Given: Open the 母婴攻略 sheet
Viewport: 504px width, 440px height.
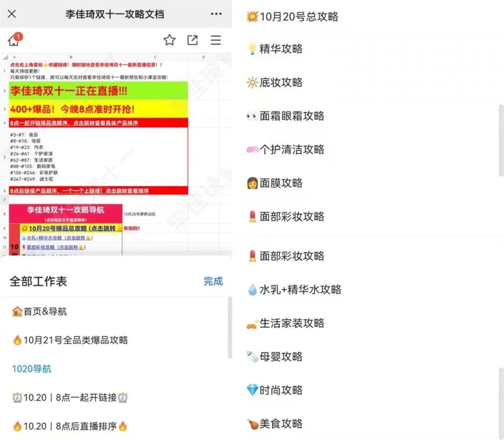Looking at the screenshot, I should tap(275, 357).
